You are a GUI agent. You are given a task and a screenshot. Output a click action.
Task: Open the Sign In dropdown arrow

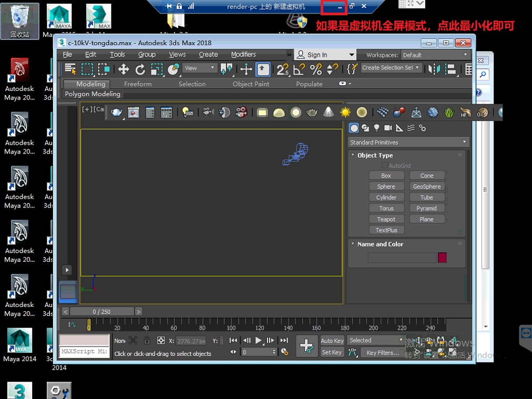click(352, 55)
